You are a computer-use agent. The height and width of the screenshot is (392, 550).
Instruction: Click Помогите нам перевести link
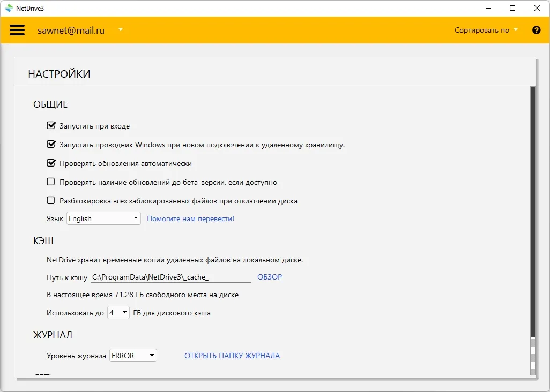pos(190,218)
